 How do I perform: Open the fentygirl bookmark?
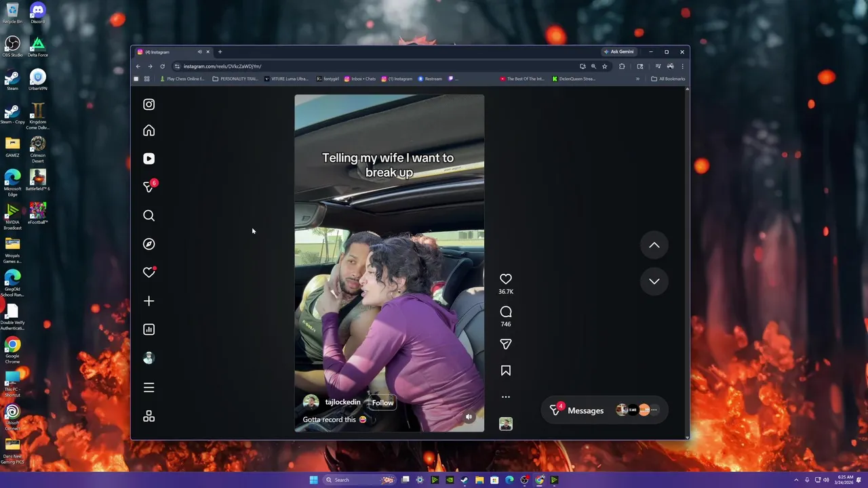(x=328, y=79)
